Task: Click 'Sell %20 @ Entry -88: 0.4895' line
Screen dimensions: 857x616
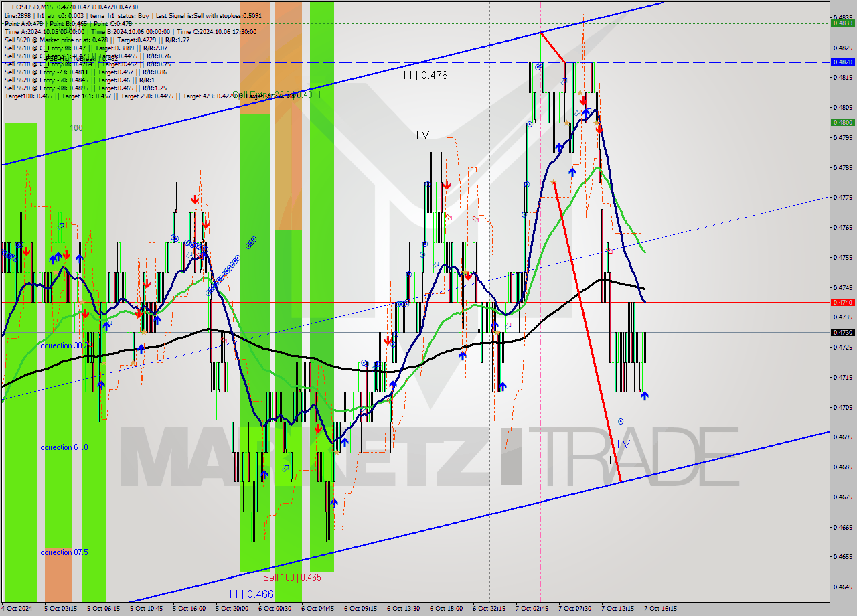Action: tap(86, 88)
